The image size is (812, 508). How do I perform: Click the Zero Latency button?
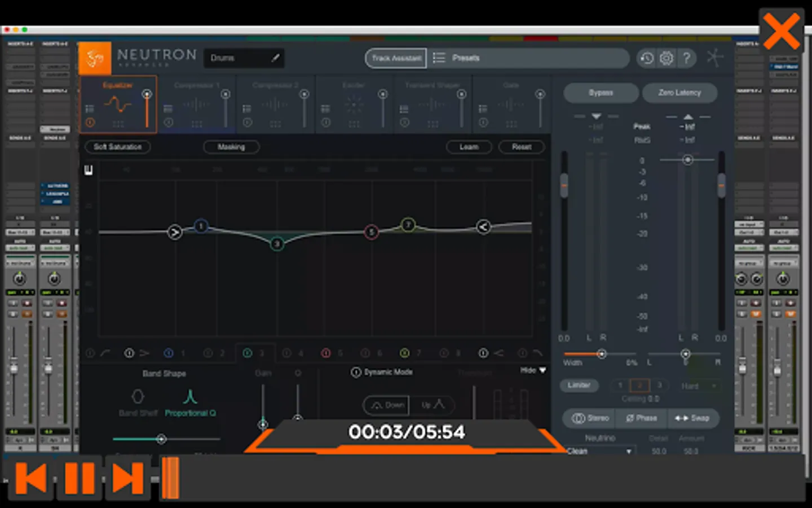click(679, 93)
